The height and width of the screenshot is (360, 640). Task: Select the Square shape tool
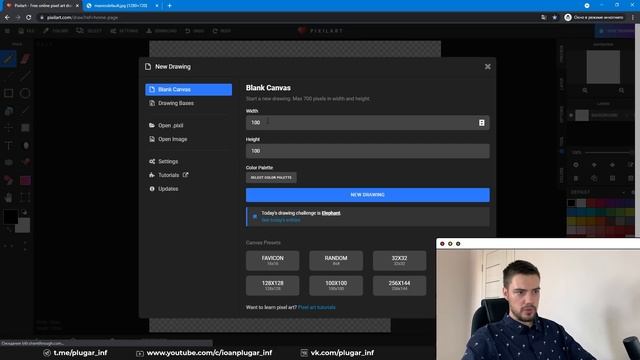[x=8, y=93]
